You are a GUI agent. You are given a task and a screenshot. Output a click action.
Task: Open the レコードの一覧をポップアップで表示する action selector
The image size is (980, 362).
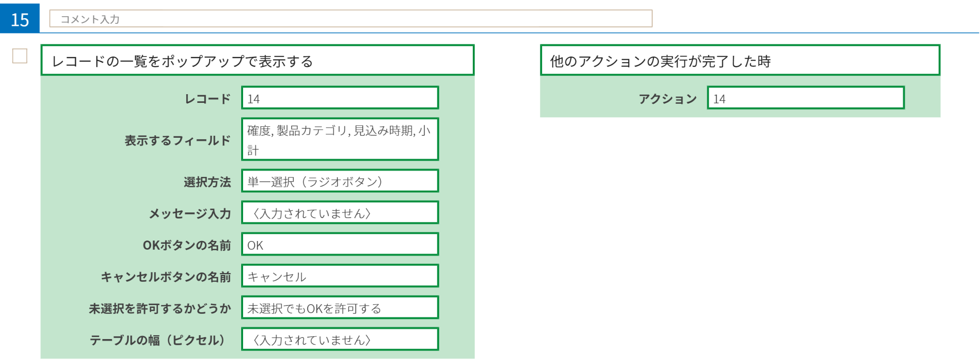tap(257, 60)
